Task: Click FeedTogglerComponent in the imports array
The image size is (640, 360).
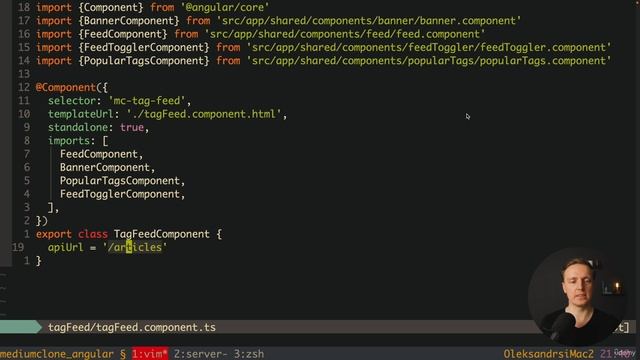Action: tap(120, 194)
